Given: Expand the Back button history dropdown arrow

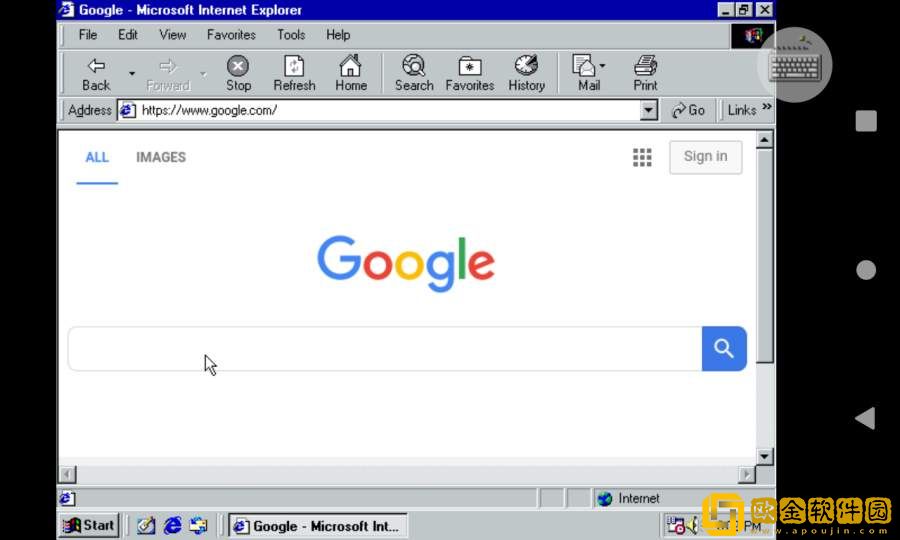Looking at the screenshot, I should click(x=131, y=73).
